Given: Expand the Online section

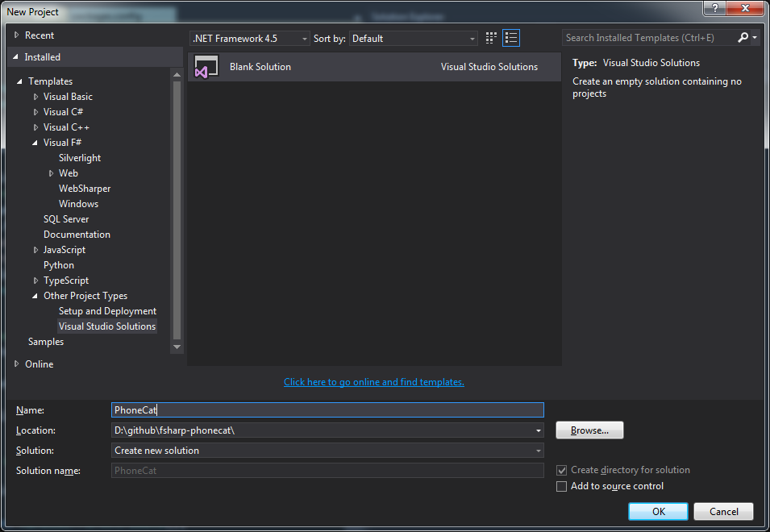Looking at the screenshot, I should 17,364.
